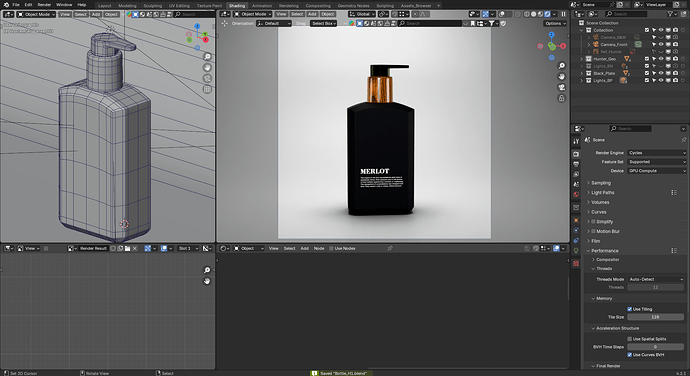The height and width of the screenshot is (376, 690).
Task: Open Object properties orange square tab
Action: click(576, 220)
